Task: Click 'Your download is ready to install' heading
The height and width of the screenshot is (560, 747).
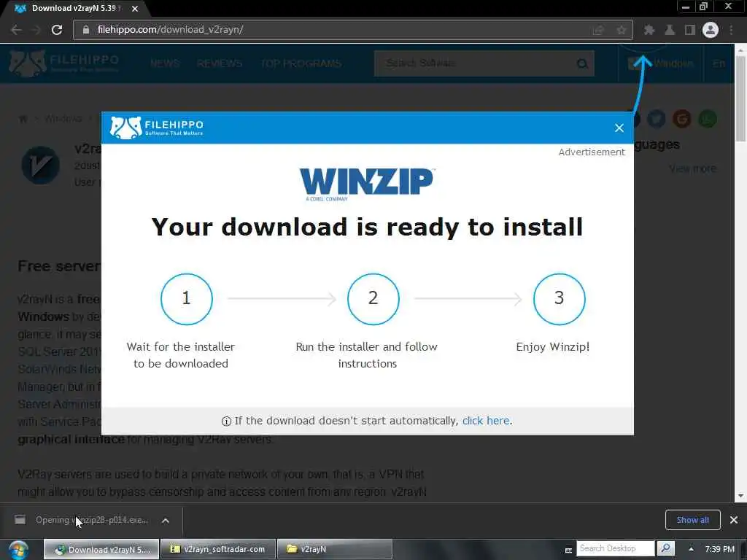Action: click(x=367, y=227)
